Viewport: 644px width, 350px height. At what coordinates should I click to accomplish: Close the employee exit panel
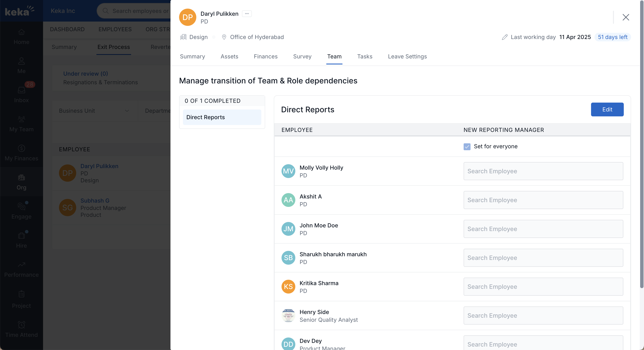(625, 17)
